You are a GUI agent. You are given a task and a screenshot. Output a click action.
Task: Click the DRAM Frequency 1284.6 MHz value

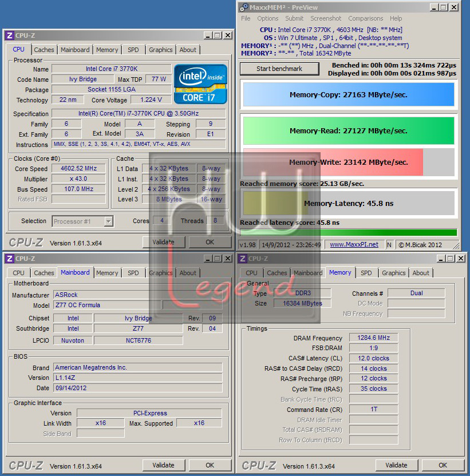tap(373, 338)
